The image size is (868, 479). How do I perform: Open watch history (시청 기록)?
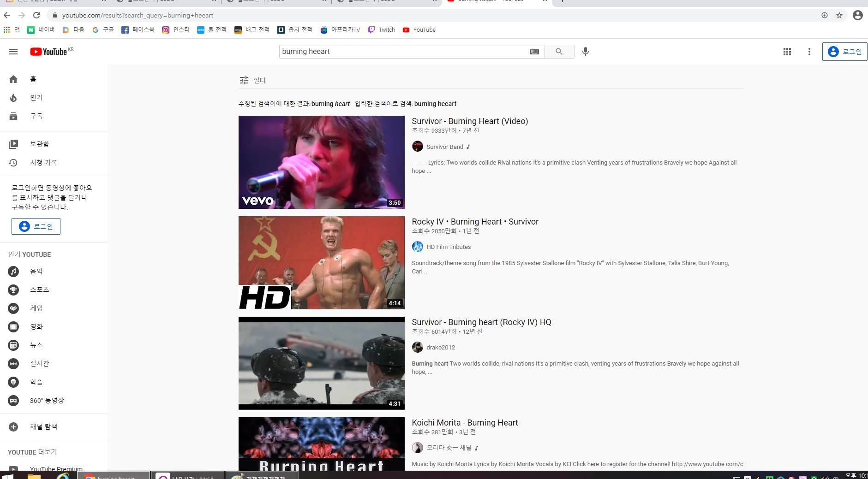coord(54,163)
